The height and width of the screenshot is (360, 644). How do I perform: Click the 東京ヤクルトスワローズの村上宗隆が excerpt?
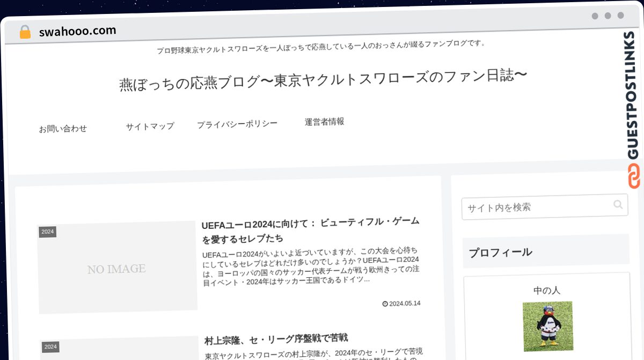tap(314, 355)
